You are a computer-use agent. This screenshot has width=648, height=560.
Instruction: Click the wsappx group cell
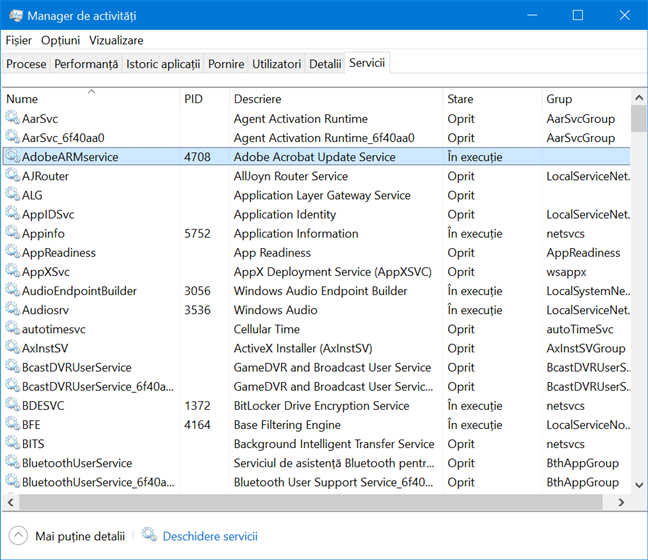[566, 272]
